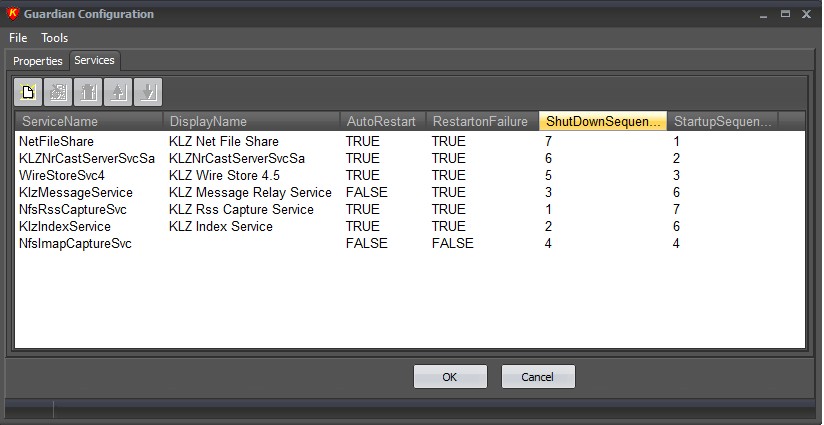The image size is (824, 425).
Task: Select the NfsRssCaptureSvc row
Action: coord(410,210)
